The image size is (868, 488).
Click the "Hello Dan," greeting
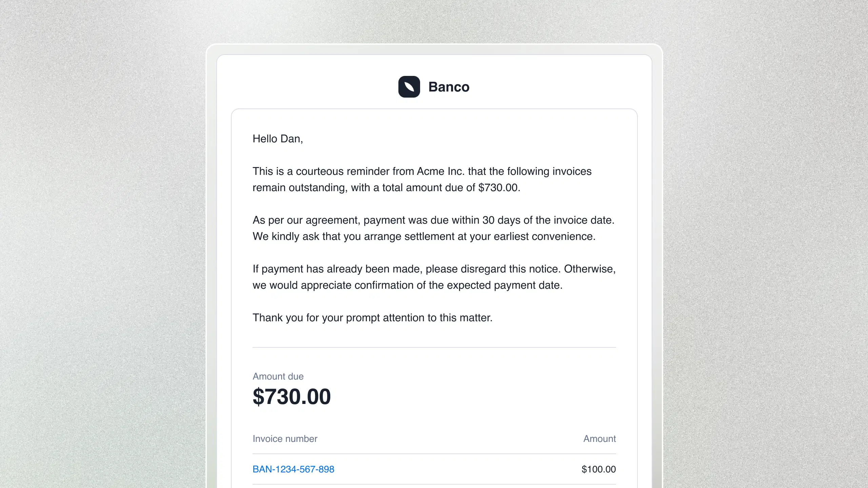pos(277,139)
